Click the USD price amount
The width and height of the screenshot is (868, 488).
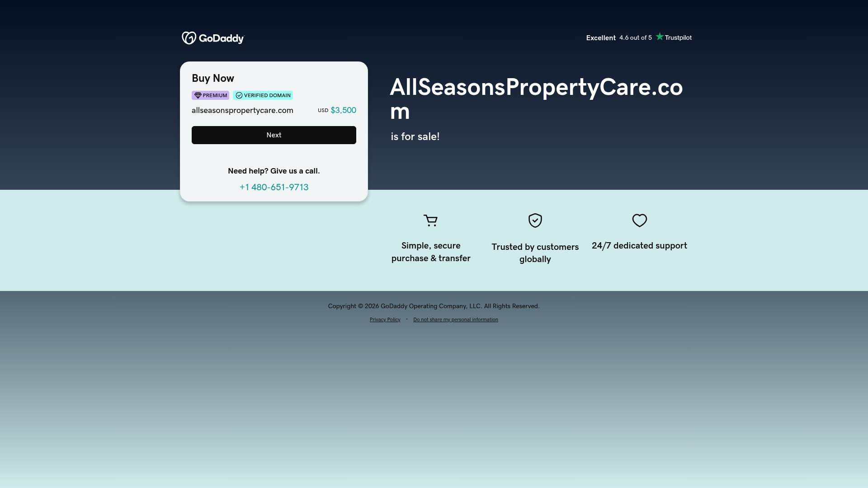click(343, 110)
